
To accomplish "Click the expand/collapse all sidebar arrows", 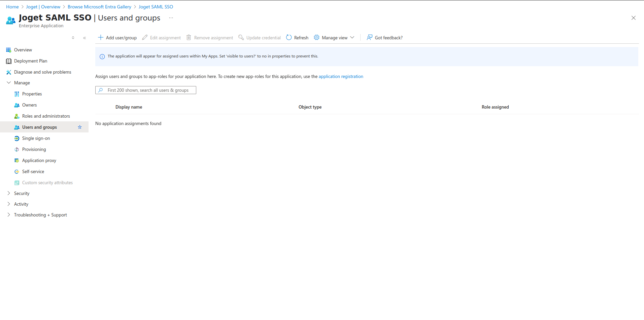I will [x=73, y=38].
